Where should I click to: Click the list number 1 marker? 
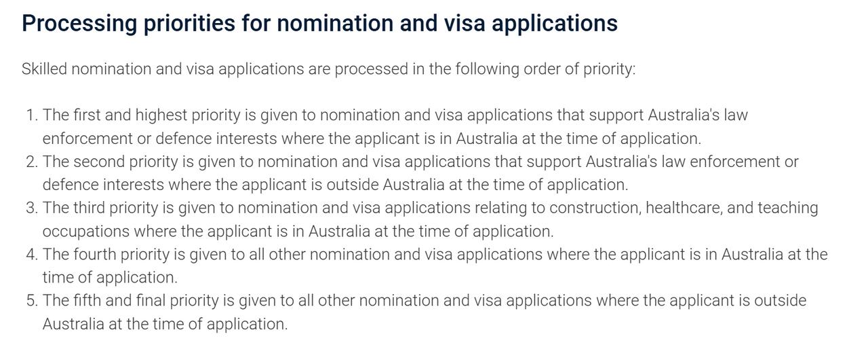pos(31,115)
